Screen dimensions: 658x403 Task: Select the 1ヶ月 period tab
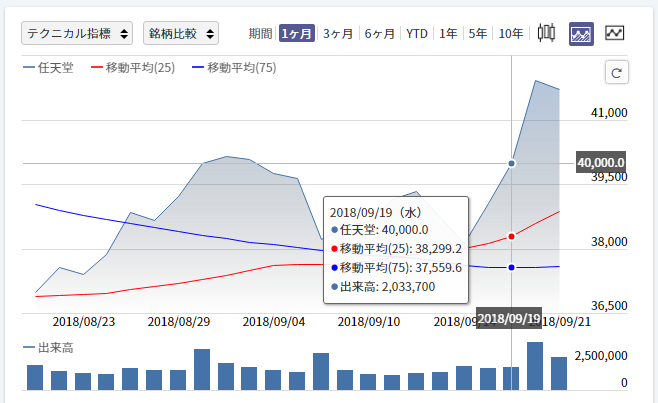click(297, 33)
